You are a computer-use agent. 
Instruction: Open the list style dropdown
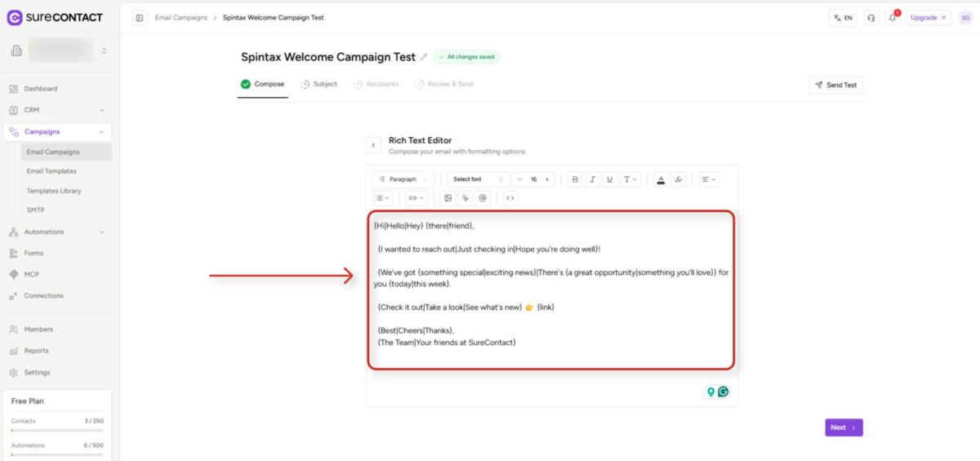pos(383,197)
